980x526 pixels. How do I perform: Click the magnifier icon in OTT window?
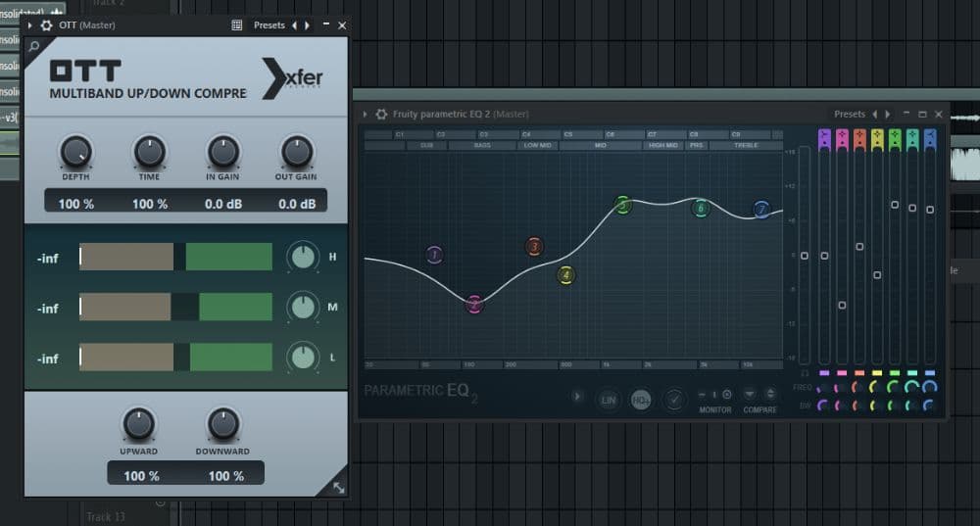[34, 46]
